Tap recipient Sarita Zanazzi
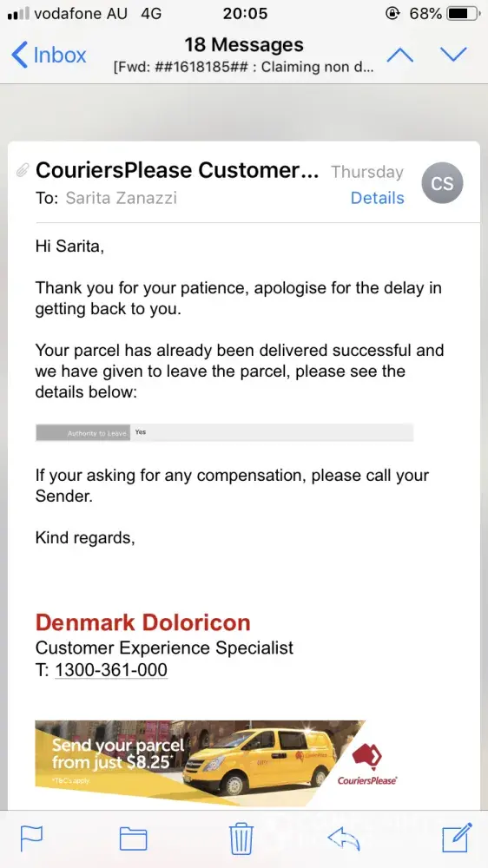The image size is (488, 868). 121,198
